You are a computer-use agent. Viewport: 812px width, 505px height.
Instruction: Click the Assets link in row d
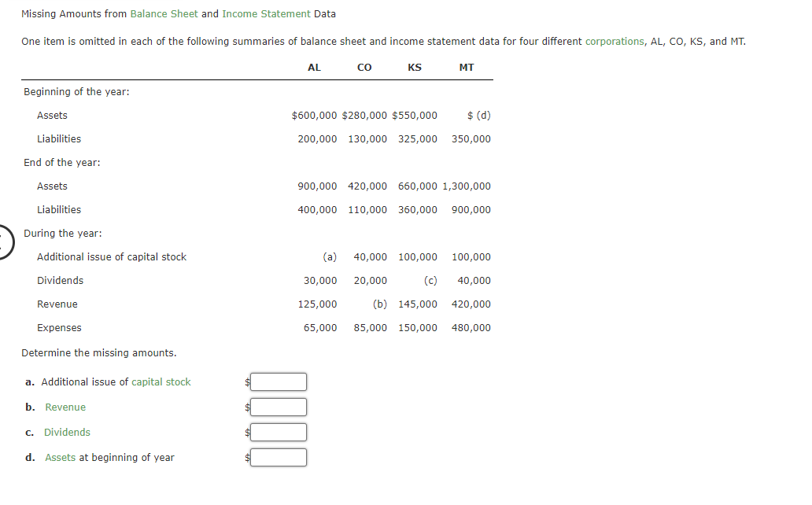click(60, 457)
